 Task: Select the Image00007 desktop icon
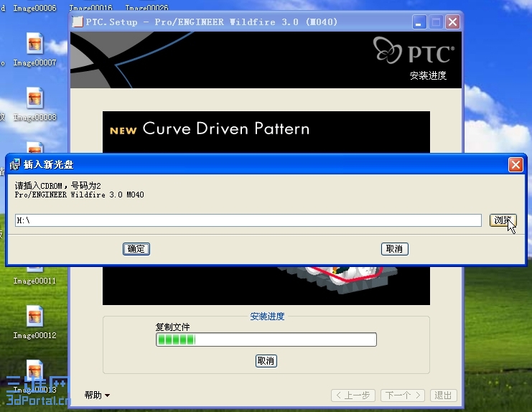34,50
